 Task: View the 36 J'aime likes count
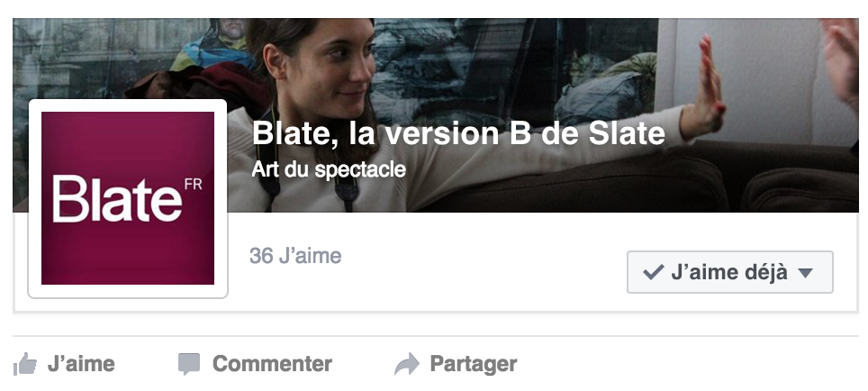pyautogui.click(x=295, y=256)
